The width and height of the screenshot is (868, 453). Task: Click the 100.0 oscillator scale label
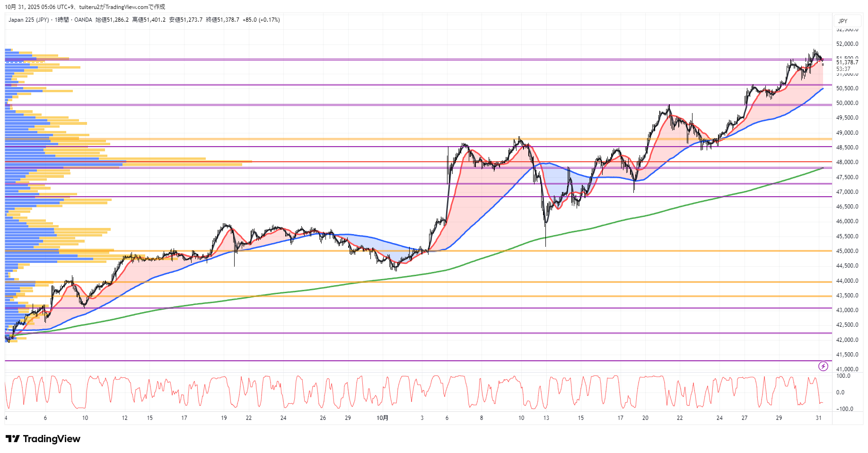pyautogui.click(x=843, y=376)
